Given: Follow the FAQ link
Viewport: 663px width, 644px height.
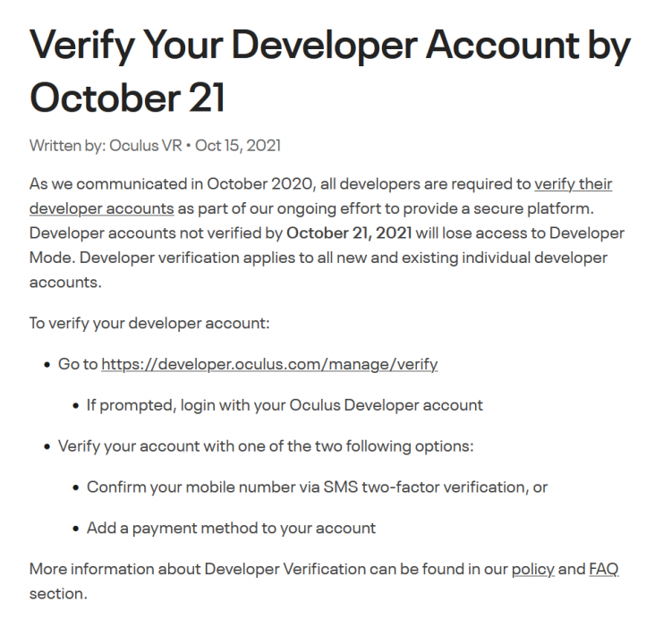Looking at the screenshot, I should (603, 569).
